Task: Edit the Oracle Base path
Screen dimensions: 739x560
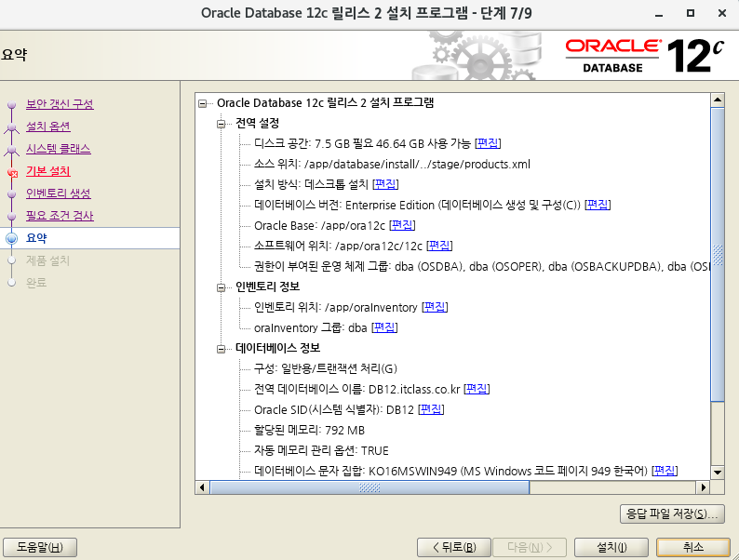Action: [x=402, y=225]
